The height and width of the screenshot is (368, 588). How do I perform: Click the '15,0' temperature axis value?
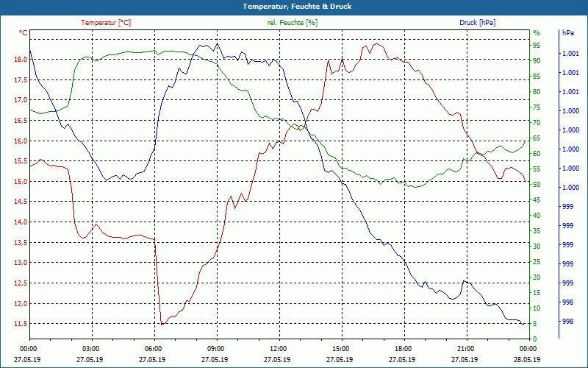[x=21, y=181]
